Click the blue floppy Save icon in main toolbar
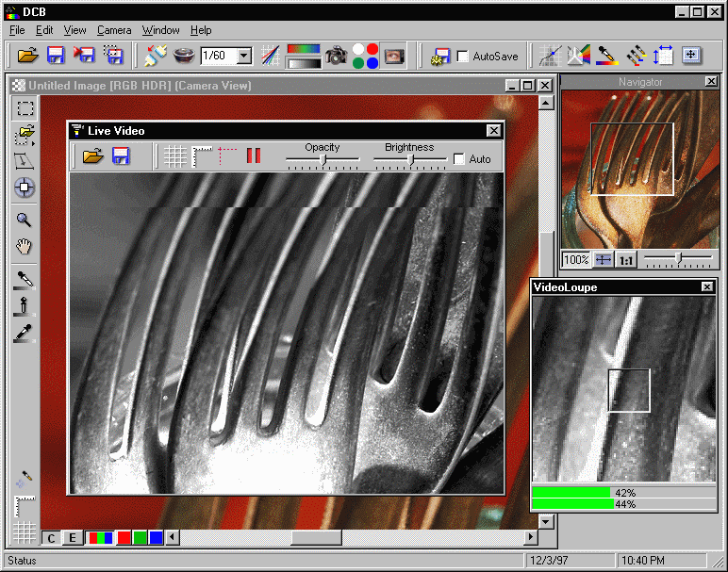The width and height of the screenshot is (728, 572). (56, 56)
